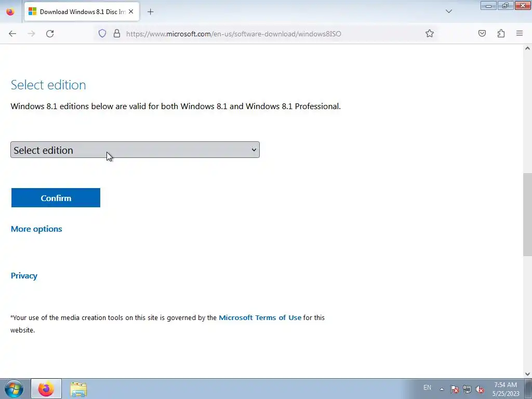Image resolution: width=532 pixels, height=399 pixels.
Task: Close the Download Windows 8.1 tab
Action: (x=131, y=11)
